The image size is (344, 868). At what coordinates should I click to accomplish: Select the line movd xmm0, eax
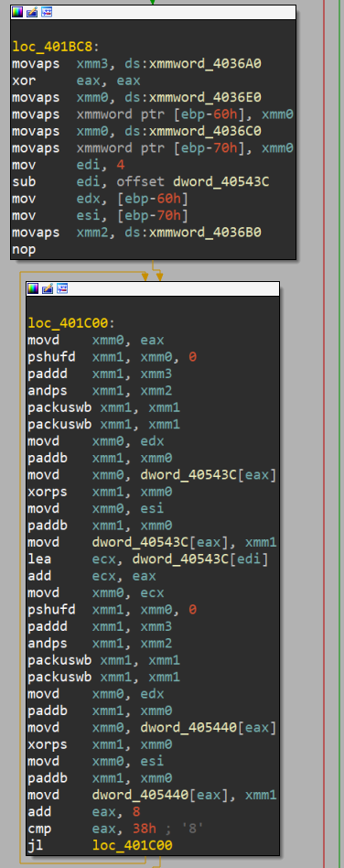[96, 340]
